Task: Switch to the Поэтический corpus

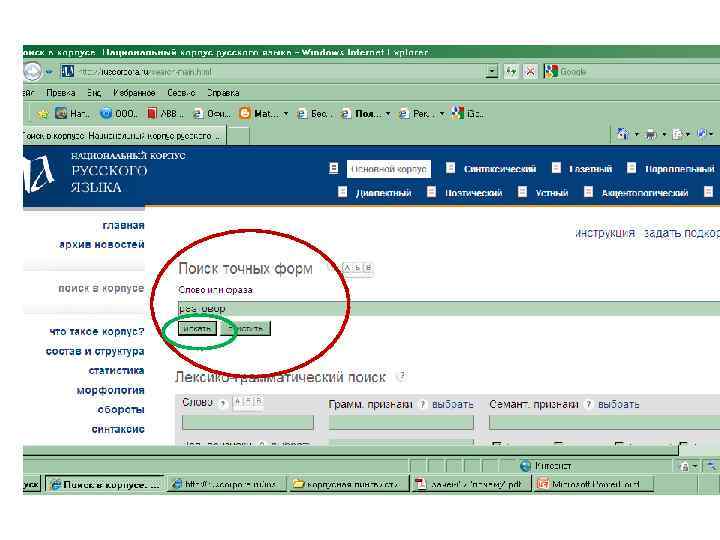Action: click(x=473, y=193)
